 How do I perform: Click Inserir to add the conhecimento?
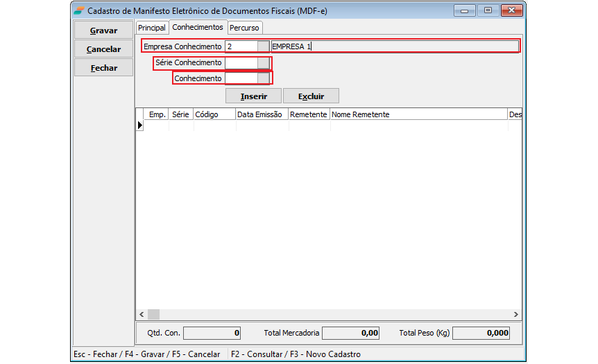coord(253,96)
